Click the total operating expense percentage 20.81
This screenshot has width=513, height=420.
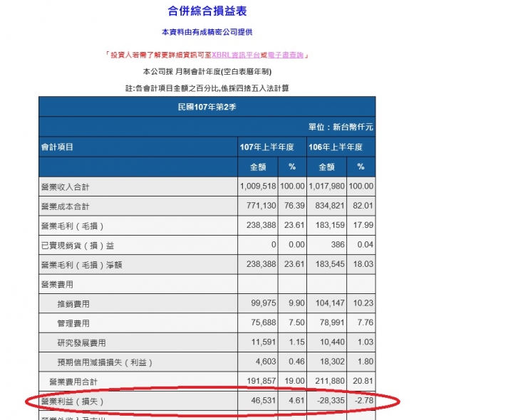click(363, 381)
